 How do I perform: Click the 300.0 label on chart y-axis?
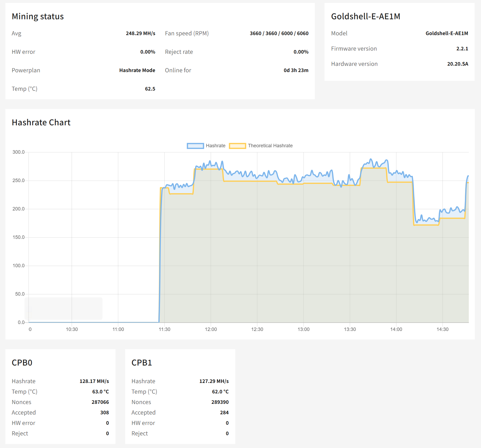18,152
